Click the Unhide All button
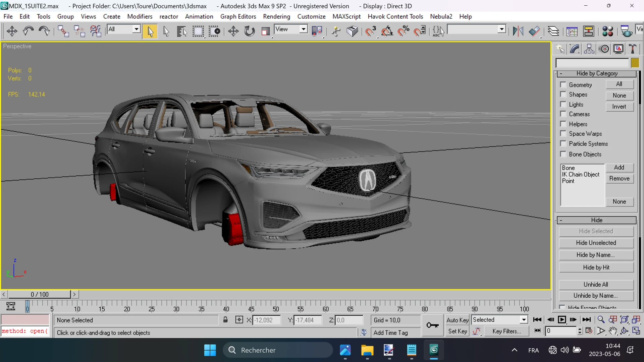Viewport: 644px width, 362px height. click(x=596, y=285)
